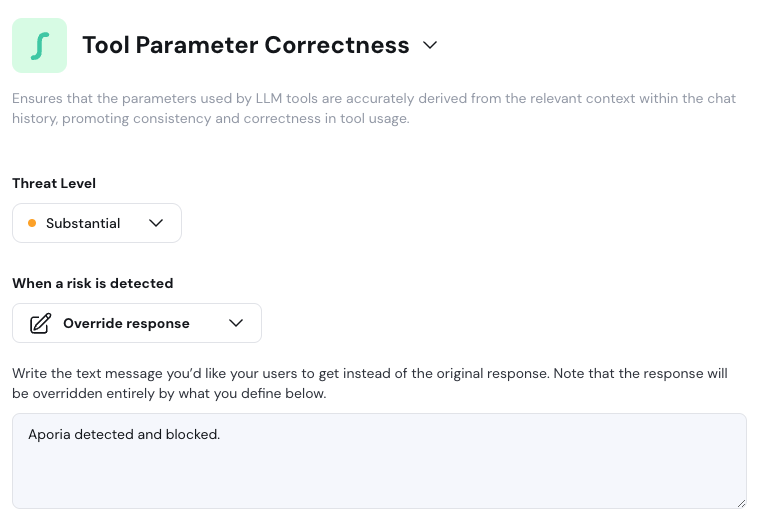Click the policy description paragraph under the title
The width and height of the screenshot is (782, 529).
pos(373,108)
